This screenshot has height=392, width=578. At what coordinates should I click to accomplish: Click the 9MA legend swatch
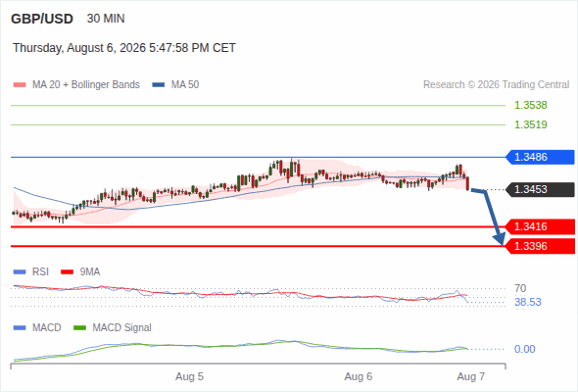67,272
